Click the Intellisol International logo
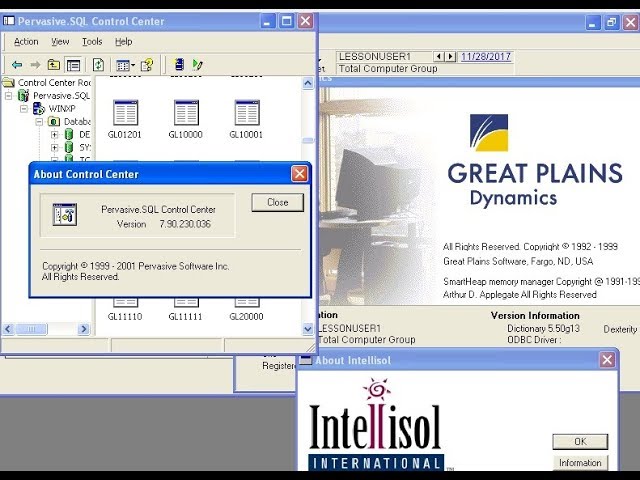 click(x=376, y=424)
